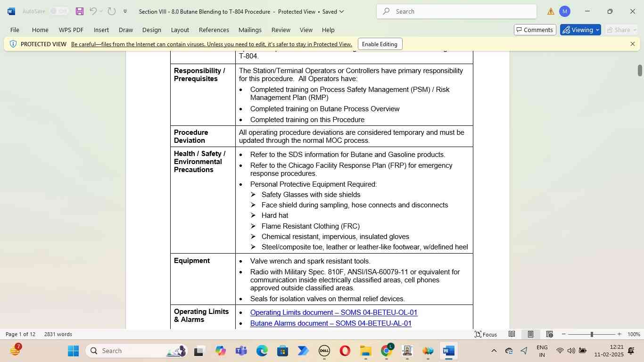Screen dimensions: 644x362
Task: Click the vertical scrollbar thumb
Action: point(640,70)
